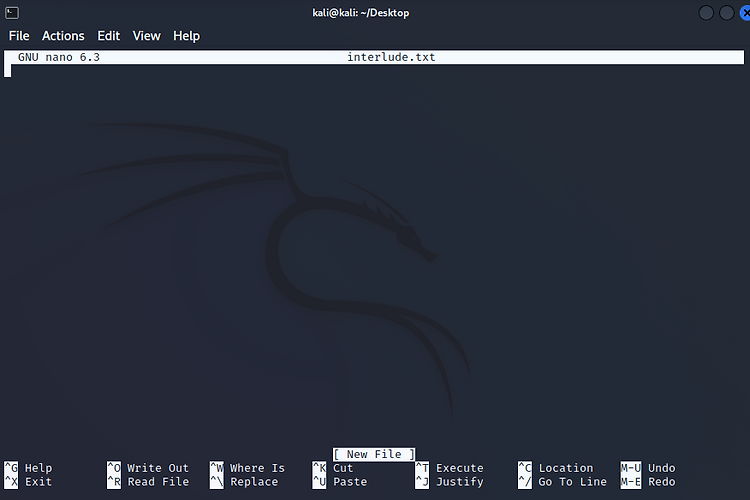Click the terminal icon in the title bar
Viewport: 750px width, 500px height.
pyautogui.click(x=12, y=13)
